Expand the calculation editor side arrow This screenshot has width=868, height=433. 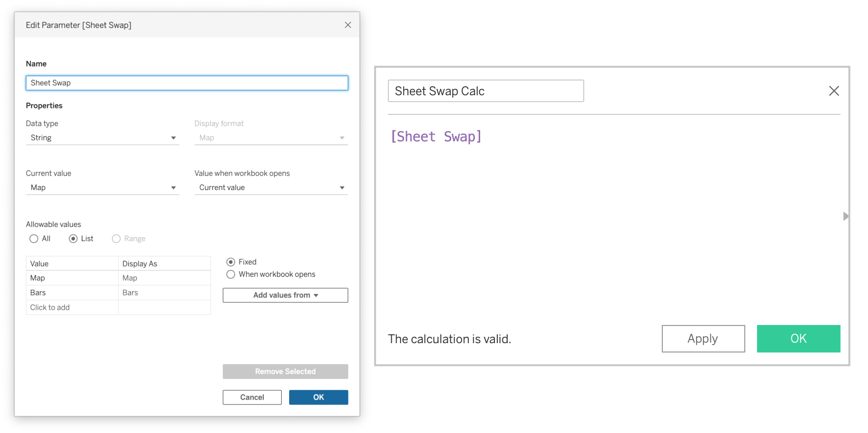(845, 216)
